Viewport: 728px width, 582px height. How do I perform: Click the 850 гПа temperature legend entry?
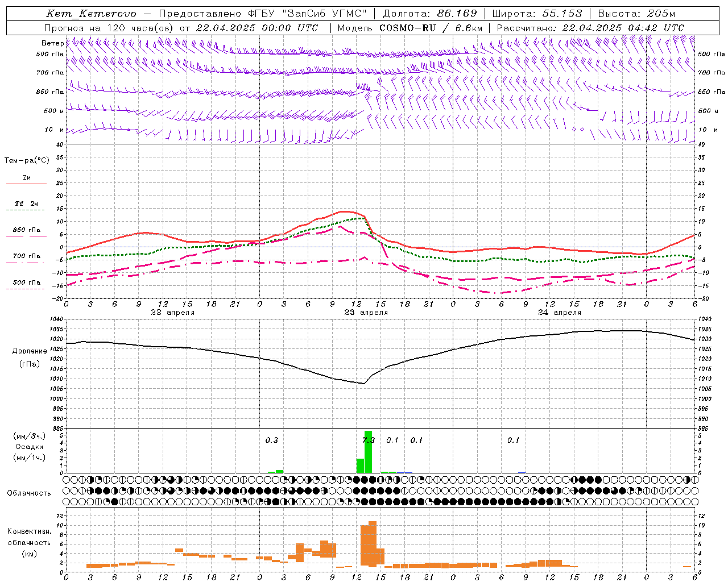26,231
